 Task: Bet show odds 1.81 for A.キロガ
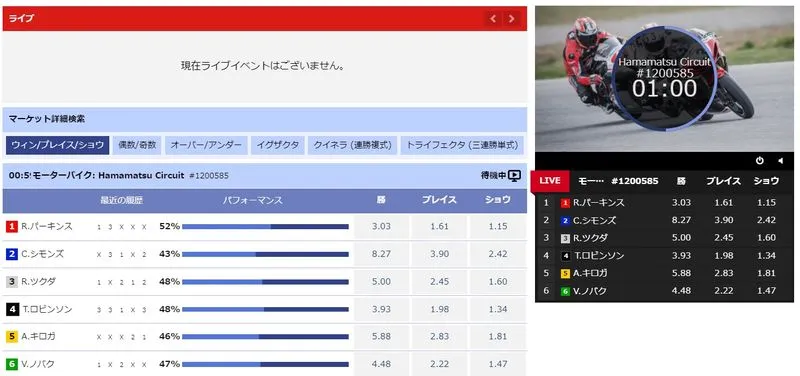click(x=497, y=337)
